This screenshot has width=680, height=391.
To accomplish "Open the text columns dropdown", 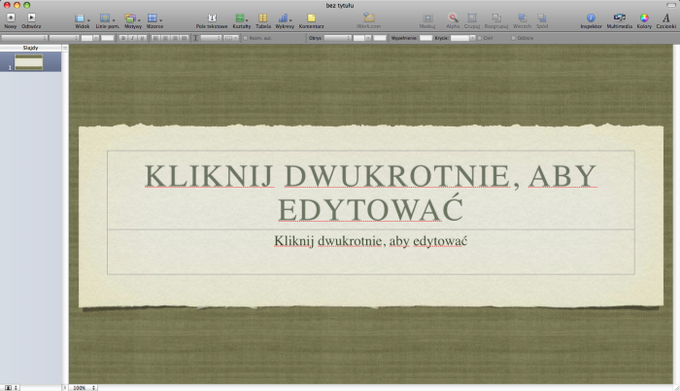I will click(231, 38).
